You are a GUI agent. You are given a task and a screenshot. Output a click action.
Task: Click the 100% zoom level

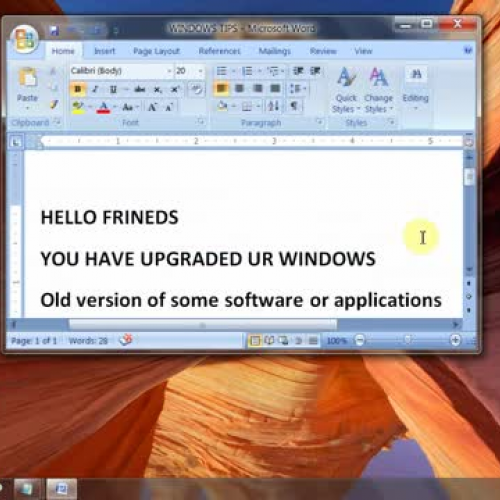[x=337, y=341]
